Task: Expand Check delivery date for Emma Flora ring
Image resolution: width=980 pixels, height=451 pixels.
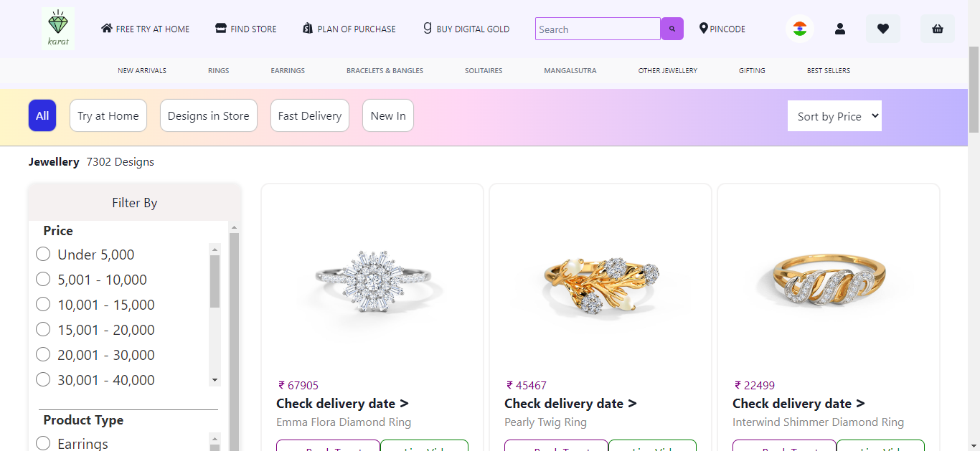Action: click(x=342, y=403)
